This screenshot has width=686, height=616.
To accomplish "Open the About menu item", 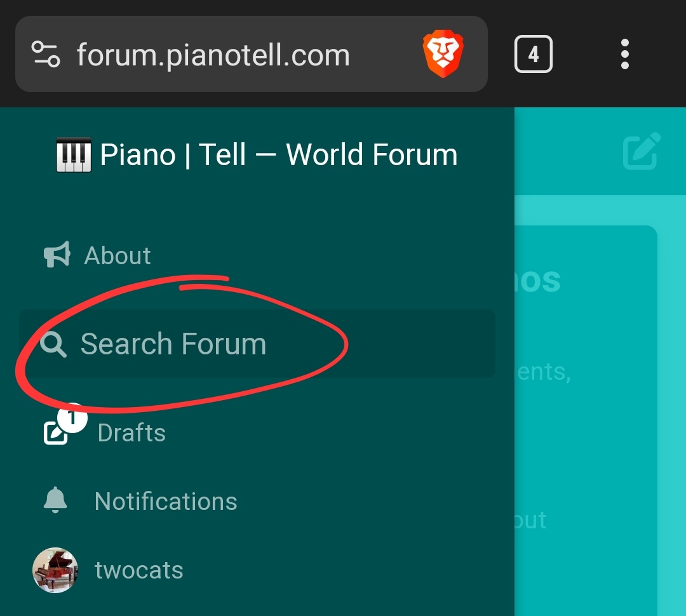I will click(118, 255).
